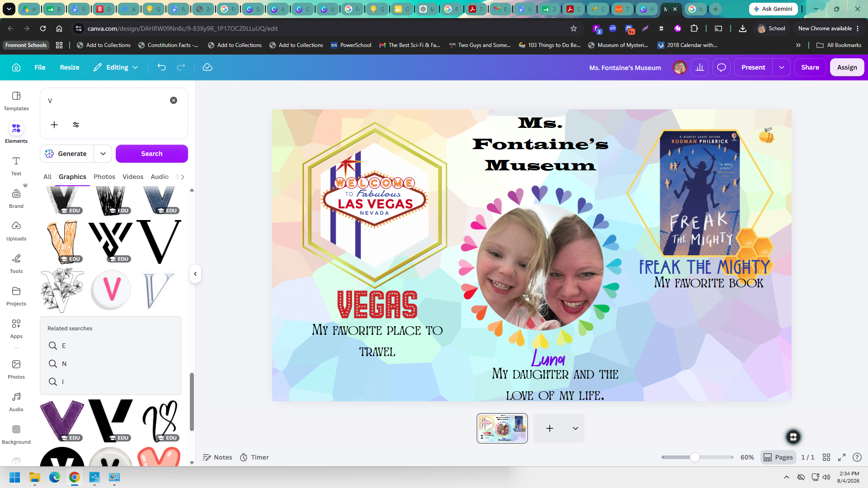Click the Present button
The image size is (868, 488).
pyautogui.click(x=753, y=67)
